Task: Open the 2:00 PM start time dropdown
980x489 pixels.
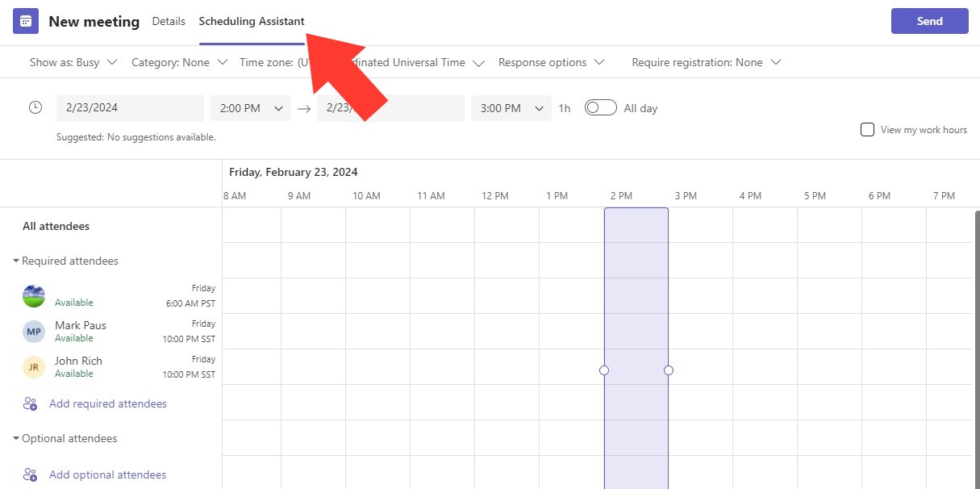Action: click(251, 108)
